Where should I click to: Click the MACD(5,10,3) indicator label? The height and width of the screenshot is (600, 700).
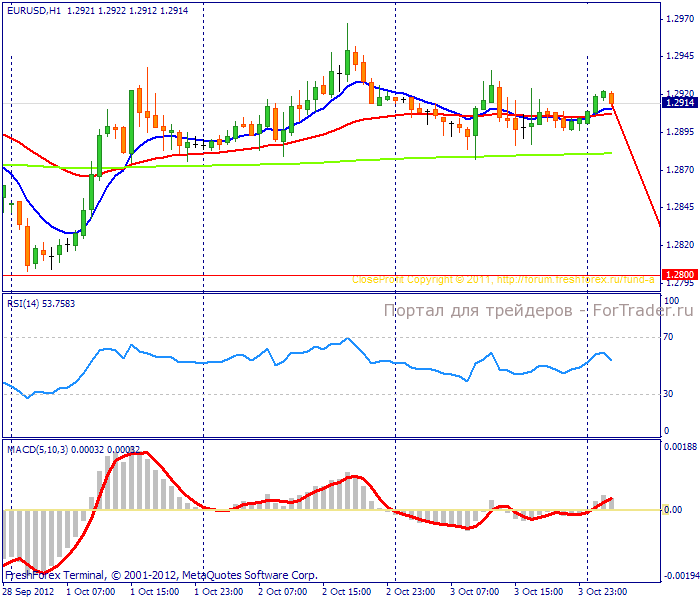pos(40,451)
